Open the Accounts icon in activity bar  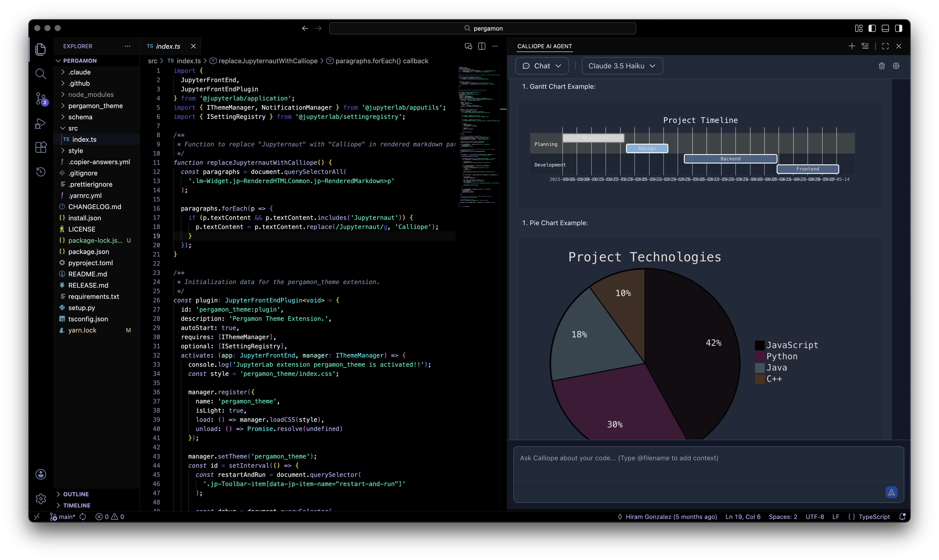pos(40,474)
